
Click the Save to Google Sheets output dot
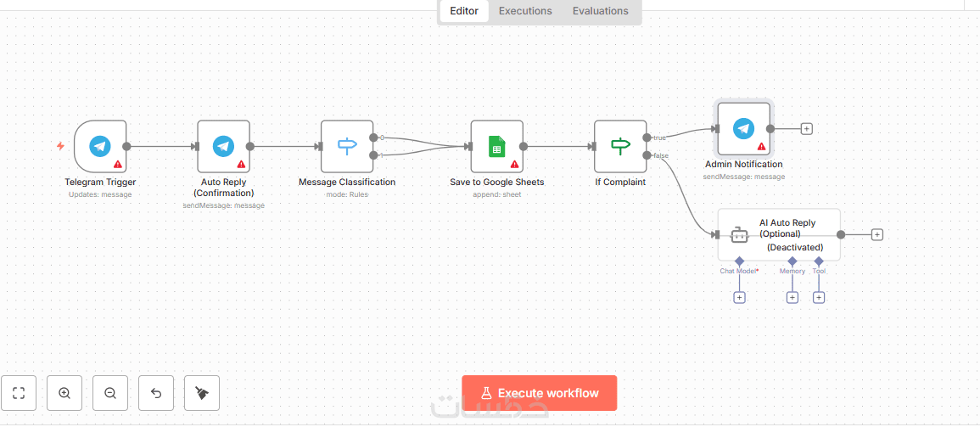524,146
